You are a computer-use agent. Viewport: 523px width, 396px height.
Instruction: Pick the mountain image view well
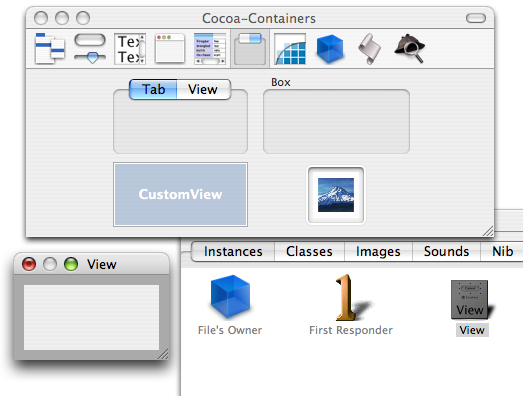[x=336, y=195]
